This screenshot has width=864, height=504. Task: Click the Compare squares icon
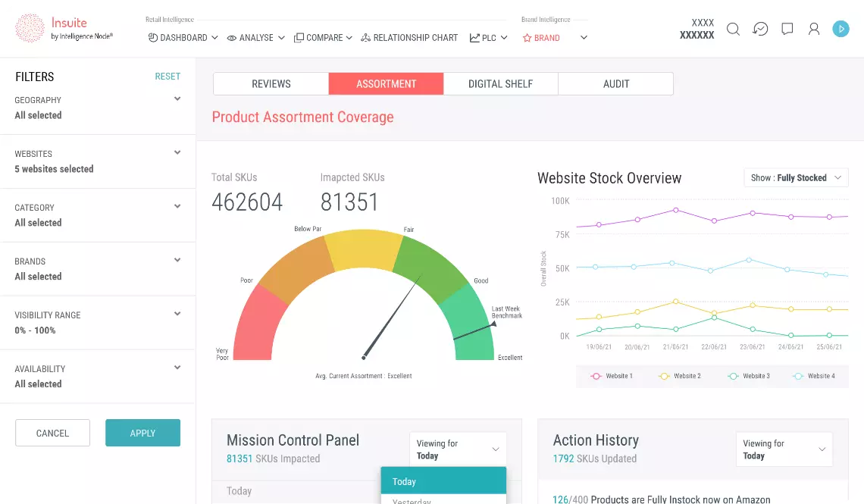299,37
